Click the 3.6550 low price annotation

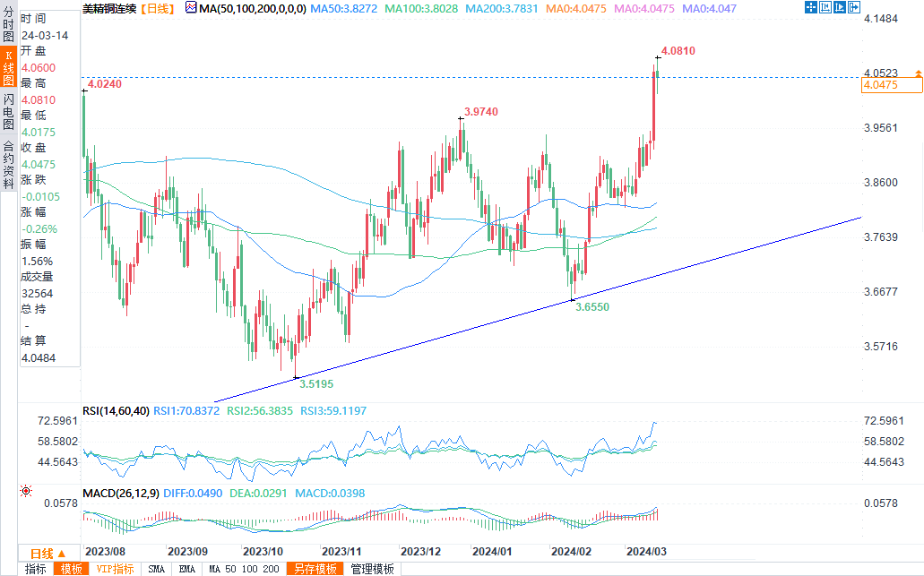click(x=592, y=307)
